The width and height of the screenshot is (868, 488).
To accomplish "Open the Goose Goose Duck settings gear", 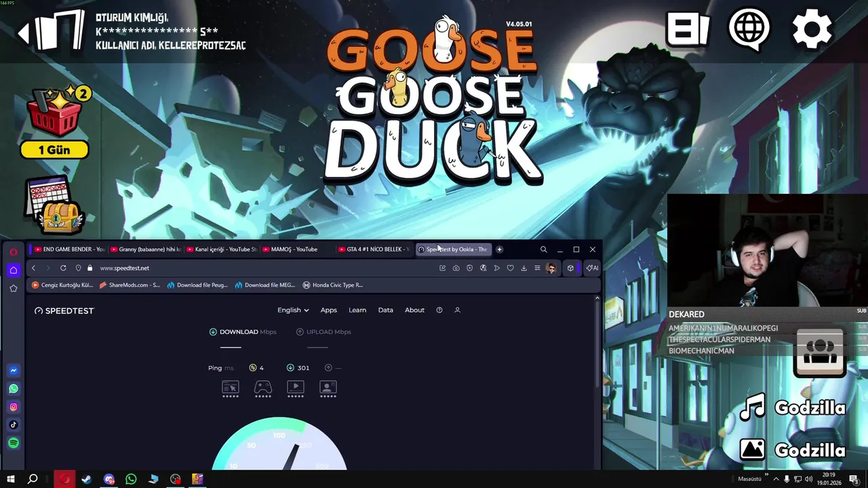I will tap(812, 30).
